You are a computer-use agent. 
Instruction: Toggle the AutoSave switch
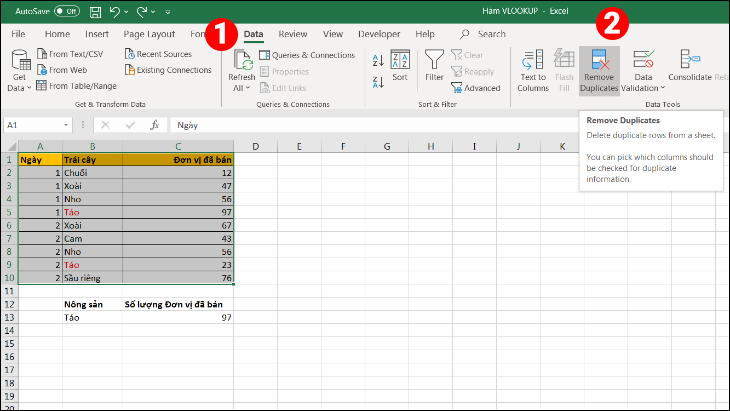[67, 11]
